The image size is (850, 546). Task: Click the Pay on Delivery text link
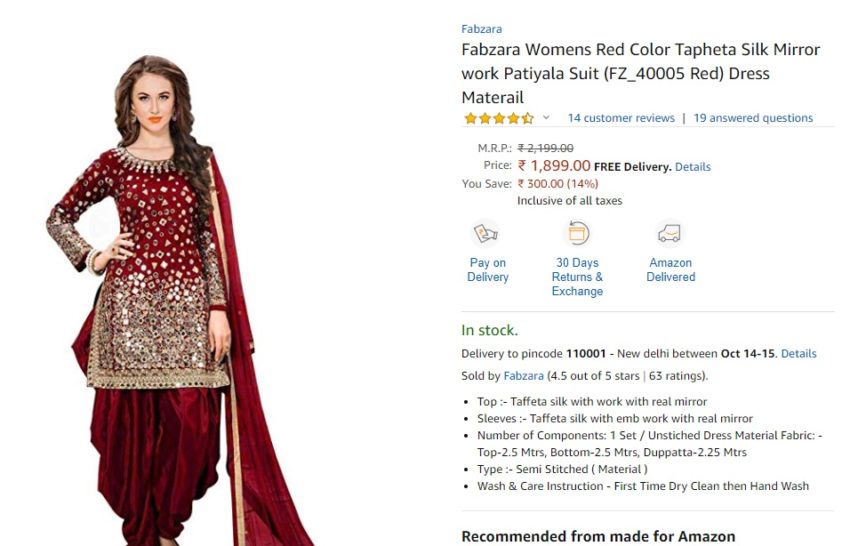click(488, 269)
